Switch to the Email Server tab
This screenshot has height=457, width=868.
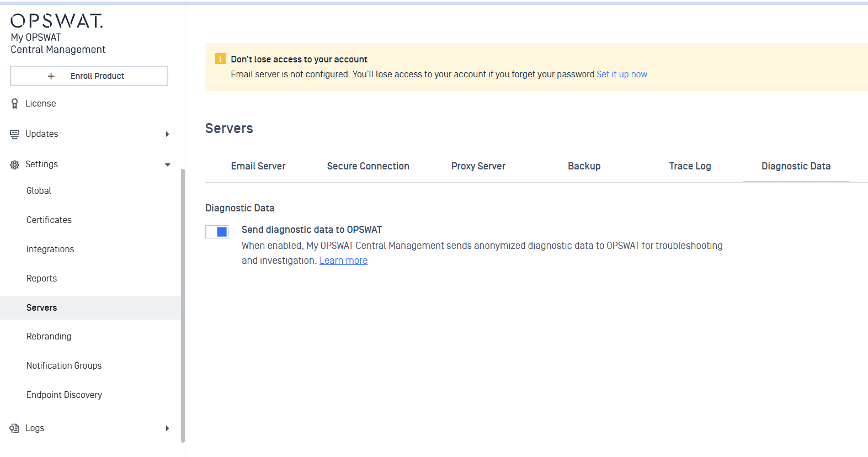[258, 166]
